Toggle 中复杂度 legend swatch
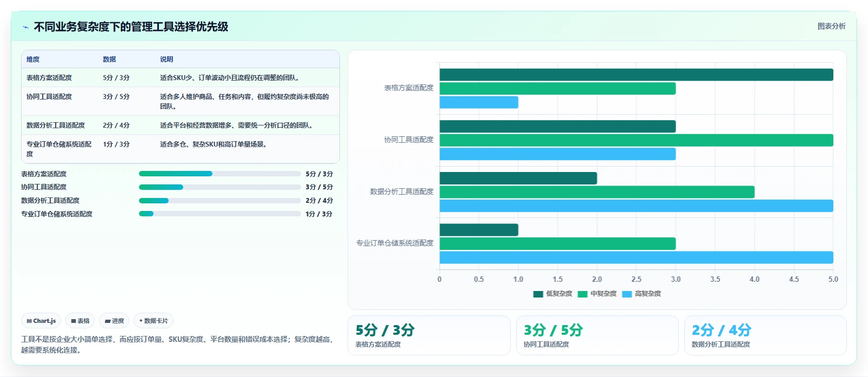Screen dimensions: 868x377 [582, 294]
